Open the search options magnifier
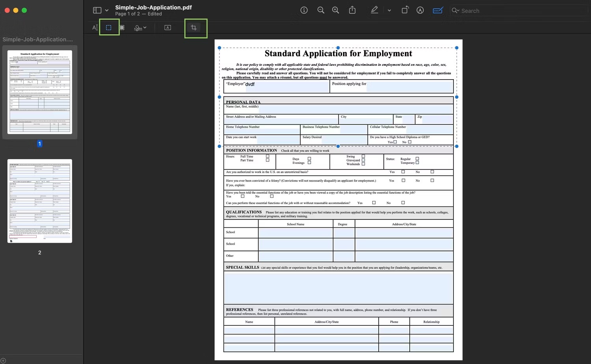The width and height of the screenshot is (591, 364). point(455,11)
